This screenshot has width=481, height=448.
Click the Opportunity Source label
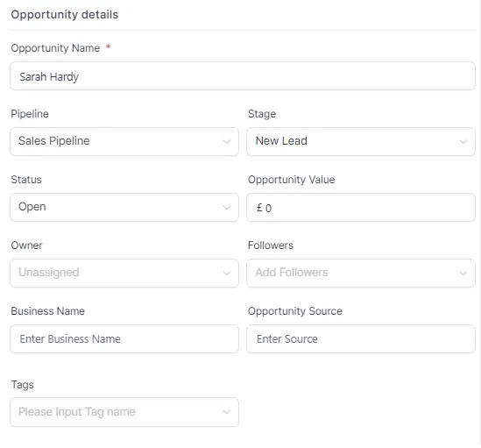click(x=295, y=311)
